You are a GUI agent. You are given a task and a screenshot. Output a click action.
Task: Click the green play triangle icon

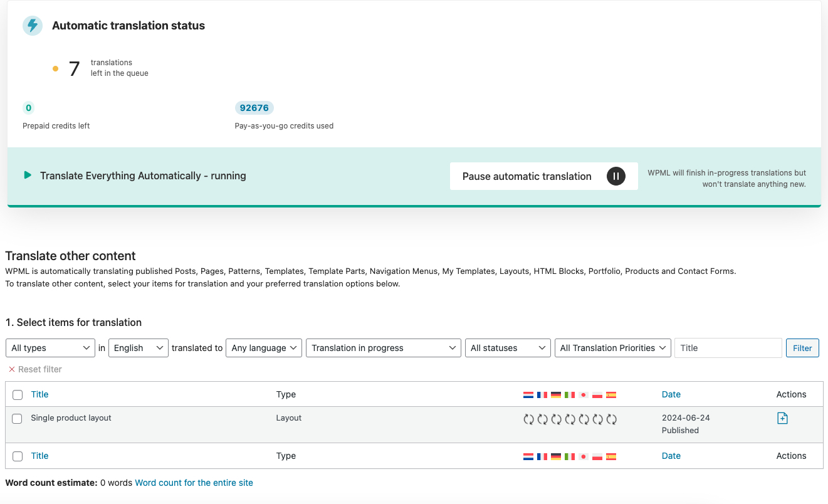tap(28, 175)
